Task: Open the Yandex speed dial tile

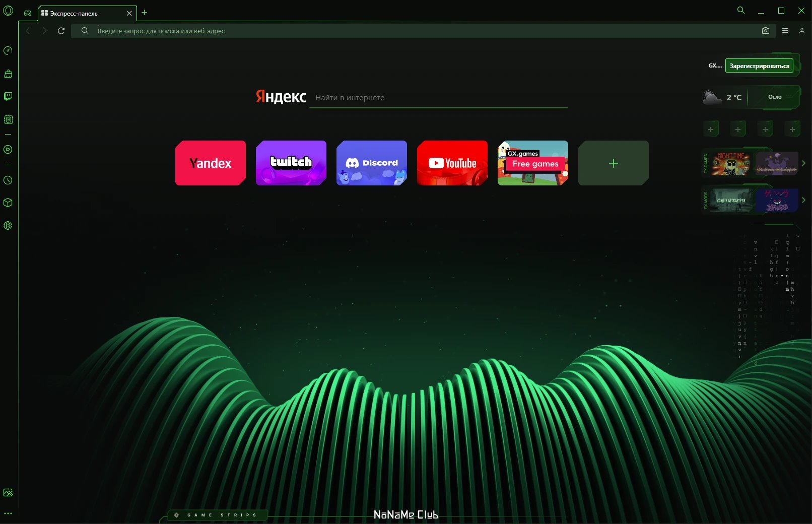Action: (211, 163)
